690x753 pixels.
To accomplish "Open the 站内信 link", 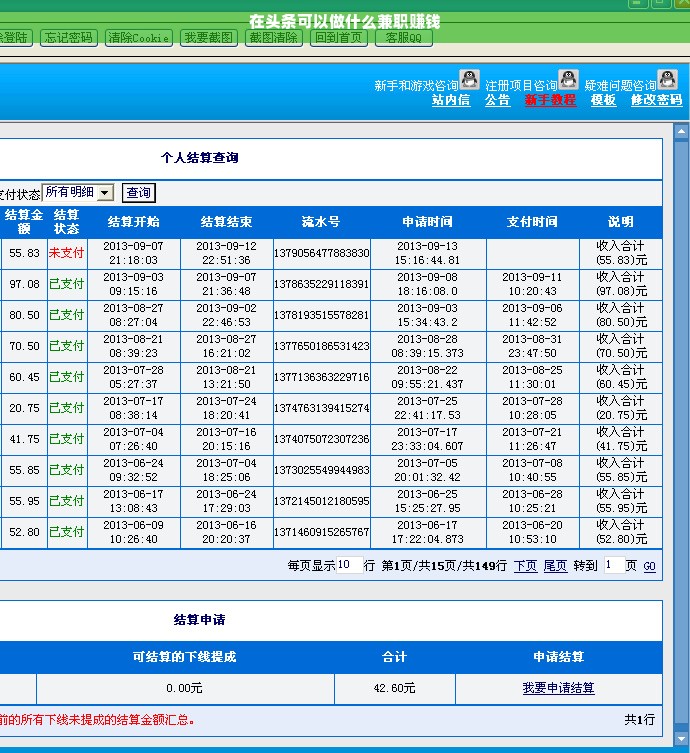I will 451,100.
